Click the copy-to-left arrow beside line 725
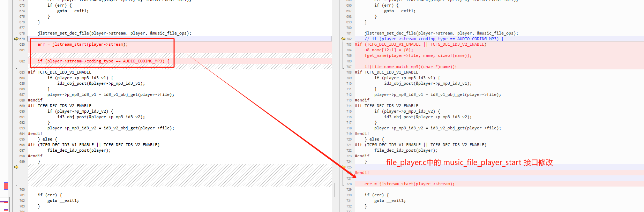The height and width of the screenshot is (212, 644). point(343,167)
